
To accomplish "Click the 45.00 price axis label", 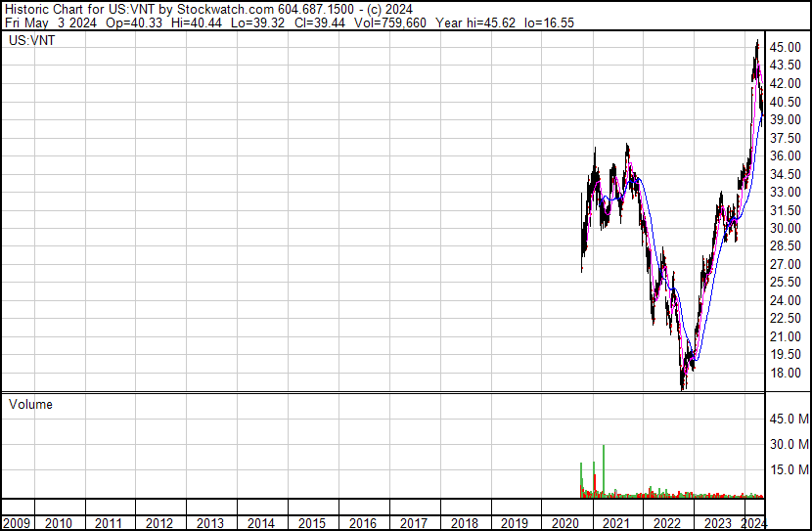I will coord(786,47).
